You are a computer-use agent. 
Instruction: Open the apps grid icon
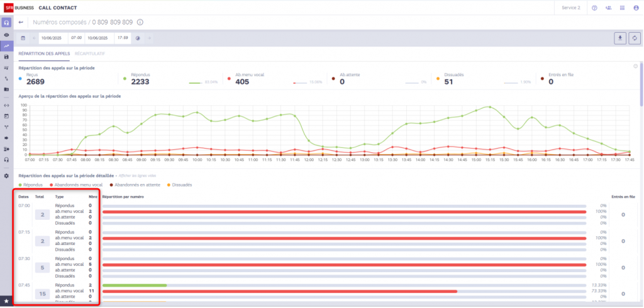[x=622, y=8]
